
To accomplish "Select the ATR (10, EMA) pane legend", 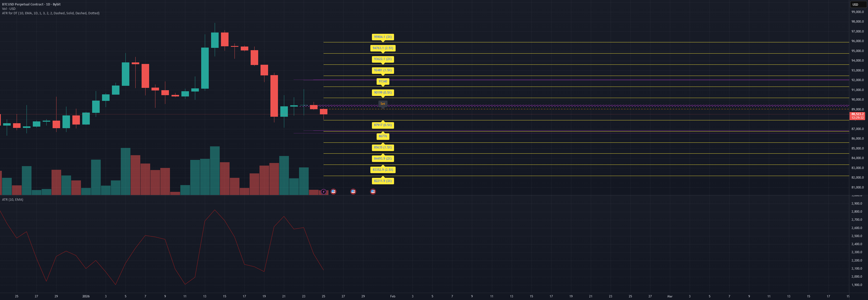I will [12, 200].
